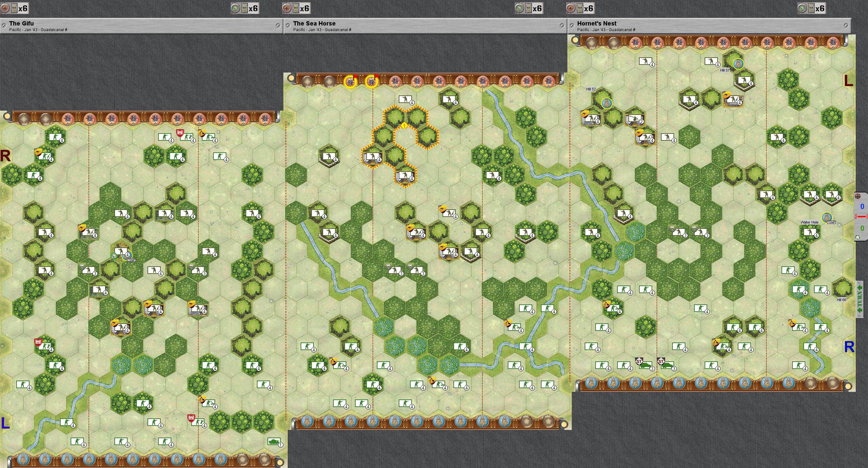Select the tank unit on The Gifu map
Screen dimensions: 868x468
point(274,442)
